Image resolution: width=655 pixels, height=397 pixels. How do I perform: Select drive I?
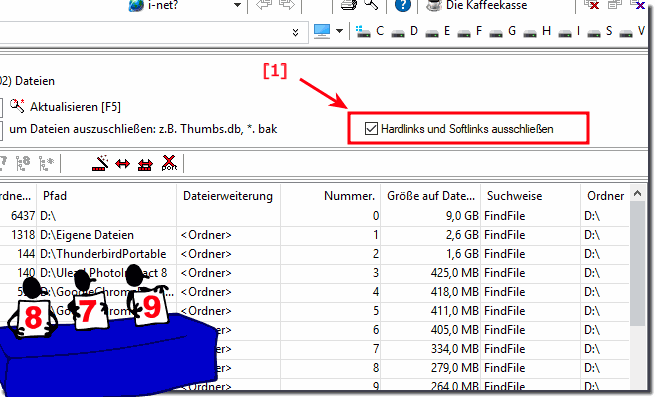click(569, 31)
